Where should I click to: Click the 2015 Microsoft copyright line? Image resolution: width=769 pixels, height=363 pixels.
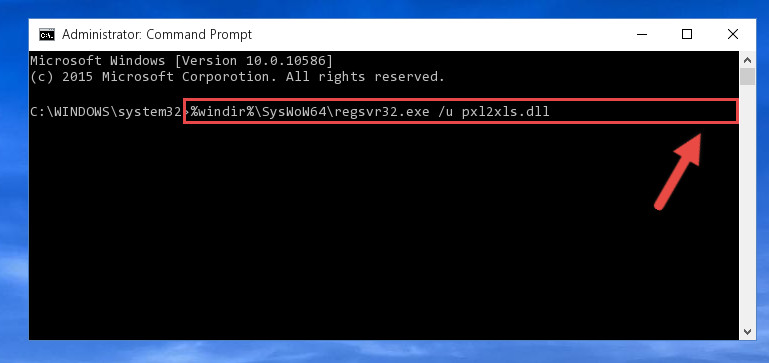click(237, 77)
